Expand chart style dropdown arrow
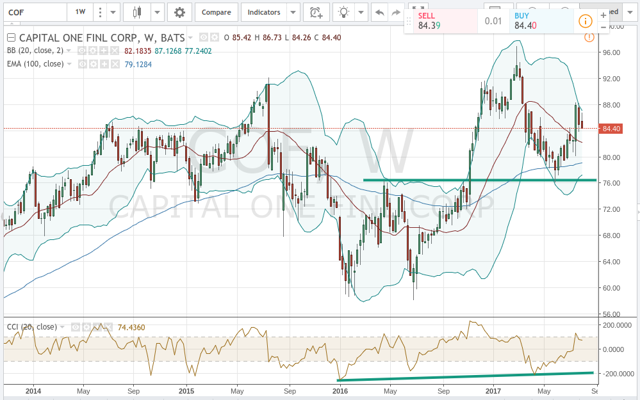Viewport: 640px width, 400px height. [x=157, y=12]
